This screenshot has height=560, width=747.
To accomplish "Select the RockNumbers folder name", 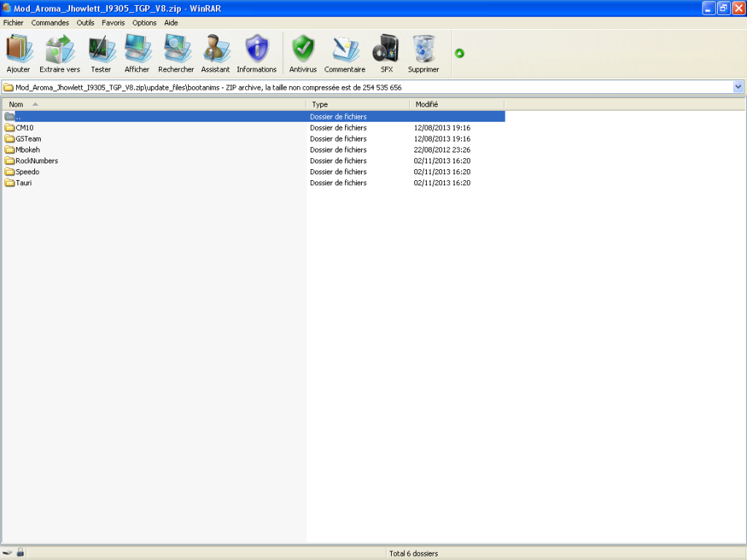I will 36,160.
